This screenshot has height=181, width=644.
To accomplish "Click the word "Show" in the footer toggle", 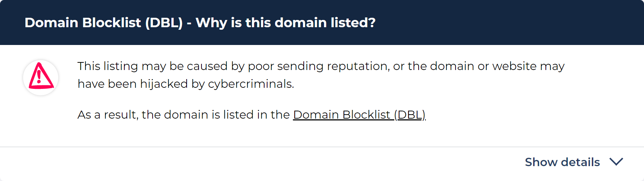I will coord(540,162).
